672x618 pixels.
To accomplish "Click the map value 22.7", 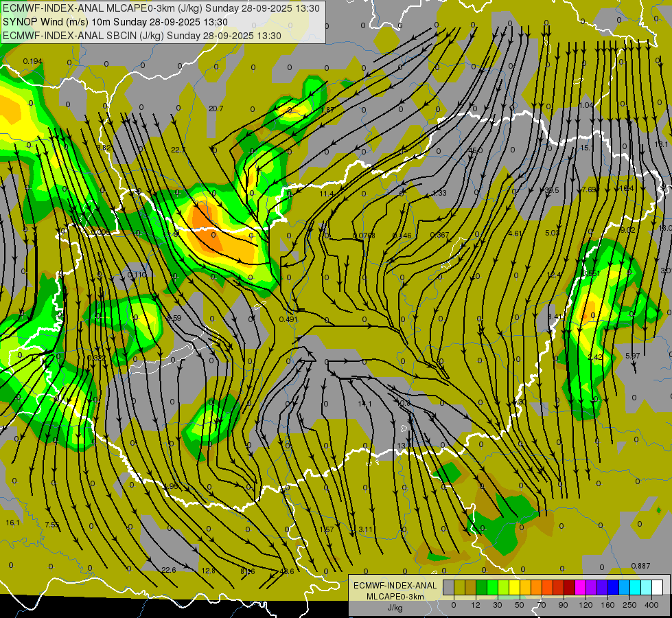I will (x=178, y=150).
